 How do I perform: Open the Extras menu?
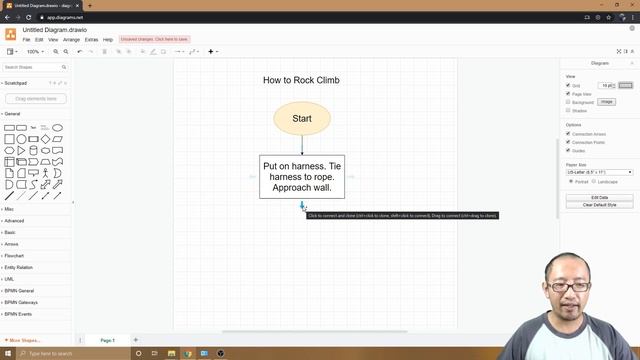pos(91,40)
